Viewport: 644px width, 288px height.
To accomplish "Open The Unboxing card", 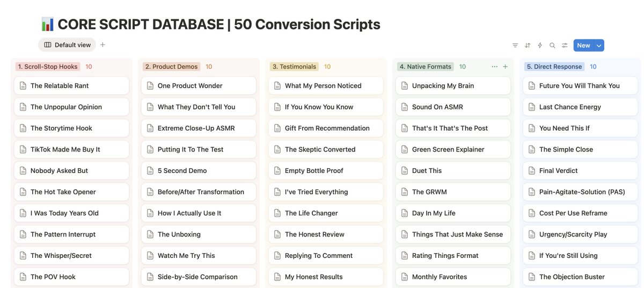I will tap(199, 235).
